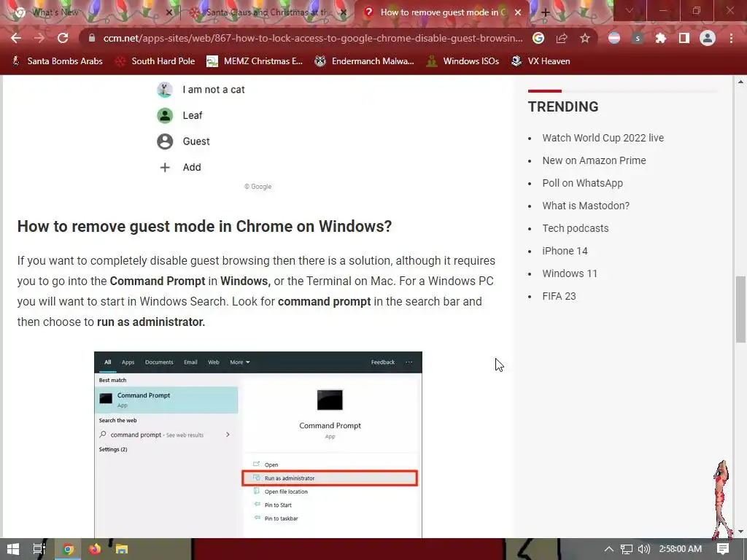The height and width of the screenshot is (560, 747).
Task: Open the notification center icon
Action: (x=723, y=549)
